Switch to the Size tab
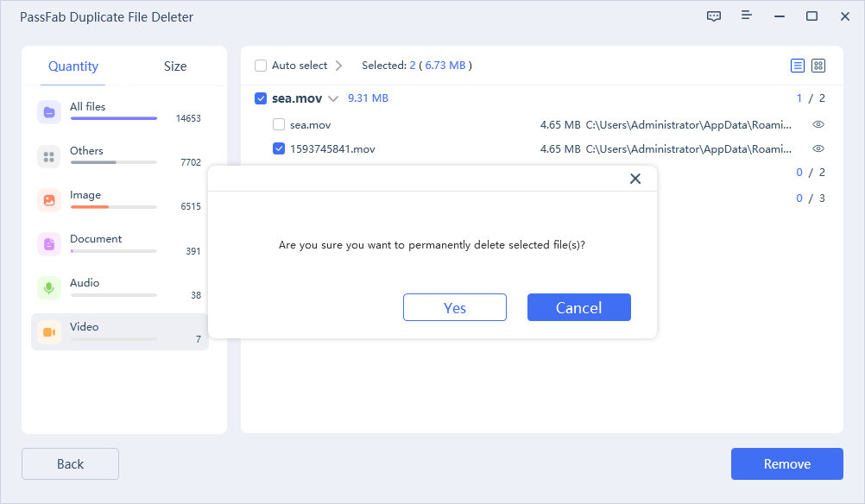 pos(175,66)
